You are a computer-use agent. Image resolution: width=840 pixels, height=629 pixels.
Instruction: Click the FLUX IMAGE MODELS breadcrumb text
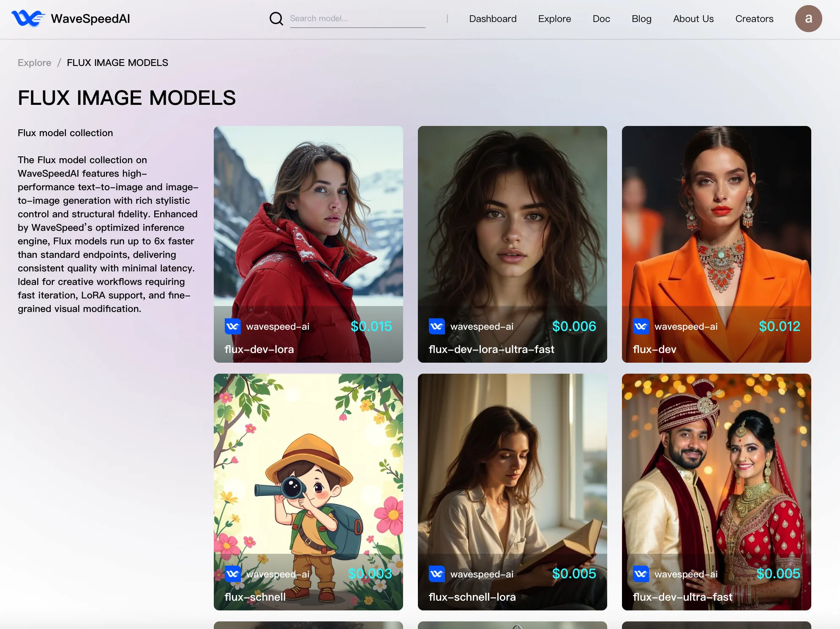point(117,63)
